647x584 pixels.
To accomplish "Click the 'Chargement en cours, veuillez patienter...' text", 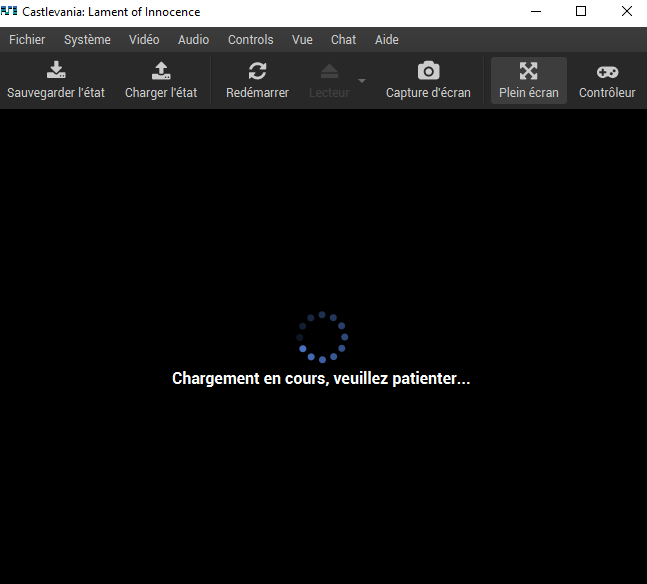I will point(321,378).
